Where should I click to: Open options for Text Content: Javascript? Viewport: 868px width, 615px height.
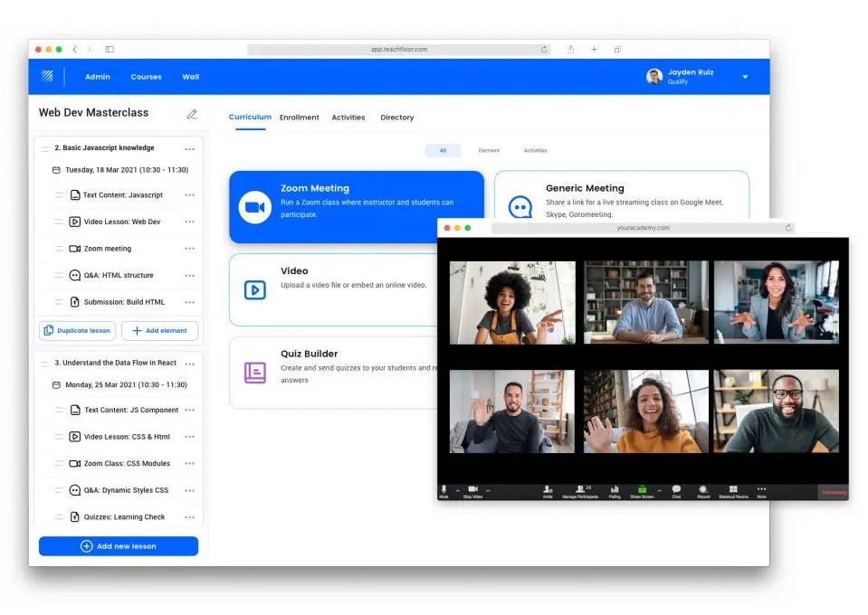(190, 195)
